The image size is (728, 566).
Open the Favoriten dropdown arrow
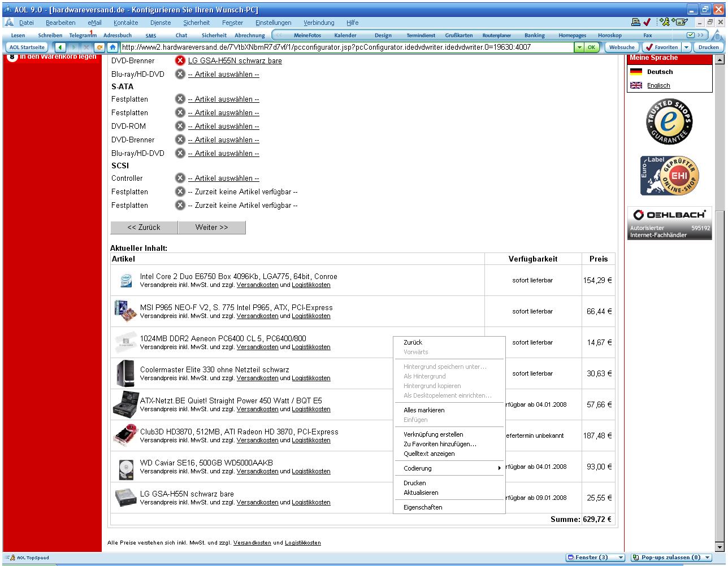pos(687,47)
